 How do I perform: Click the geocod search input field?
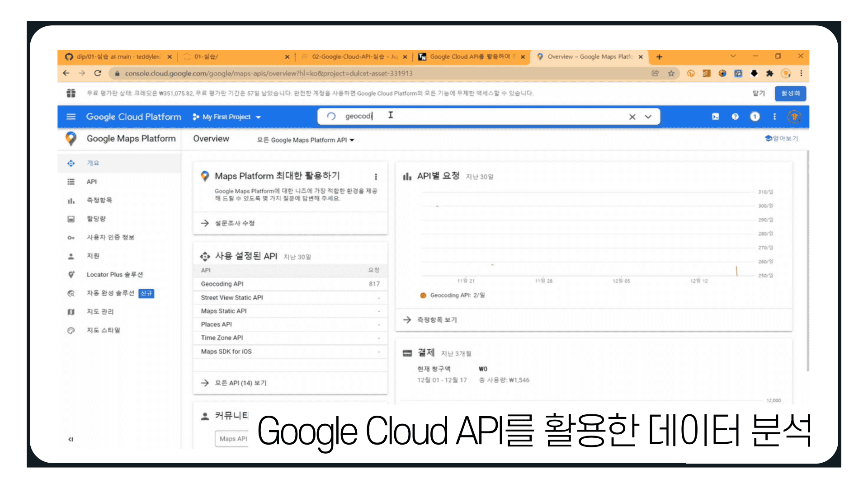[x=484, y=116]
